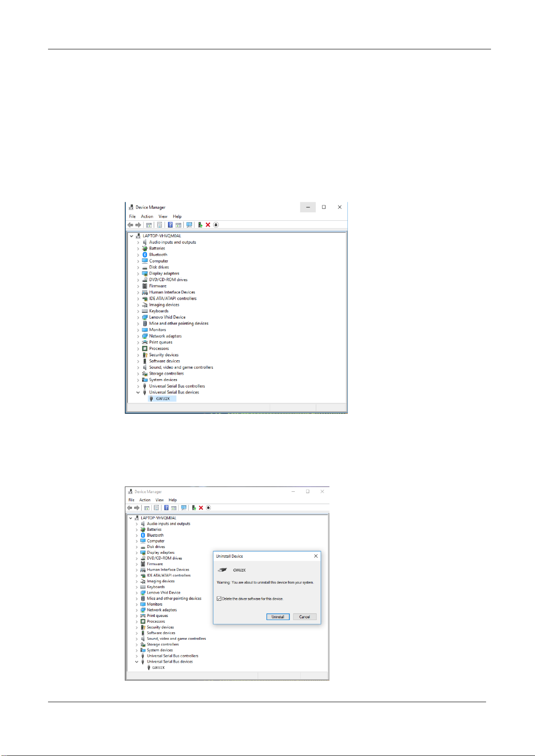Toggle action pane icon in lower Device Manager

pos(174,508)
